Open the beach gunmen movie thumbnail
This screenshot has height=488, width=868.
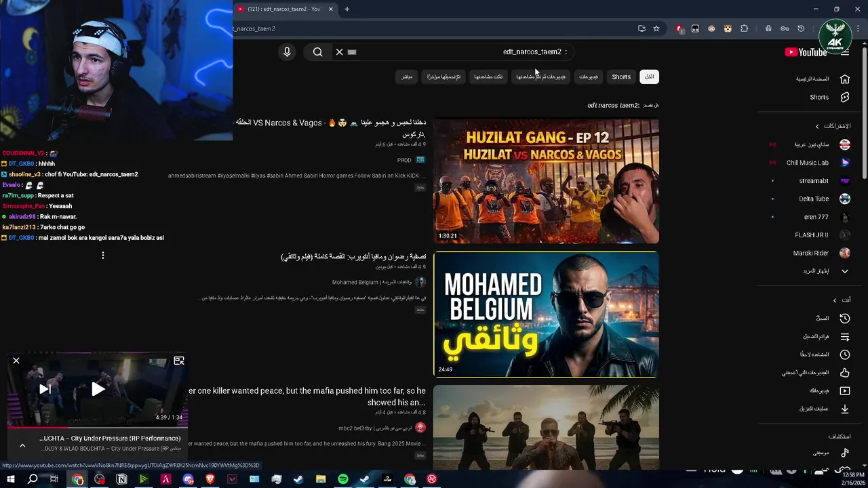(546, 427)
